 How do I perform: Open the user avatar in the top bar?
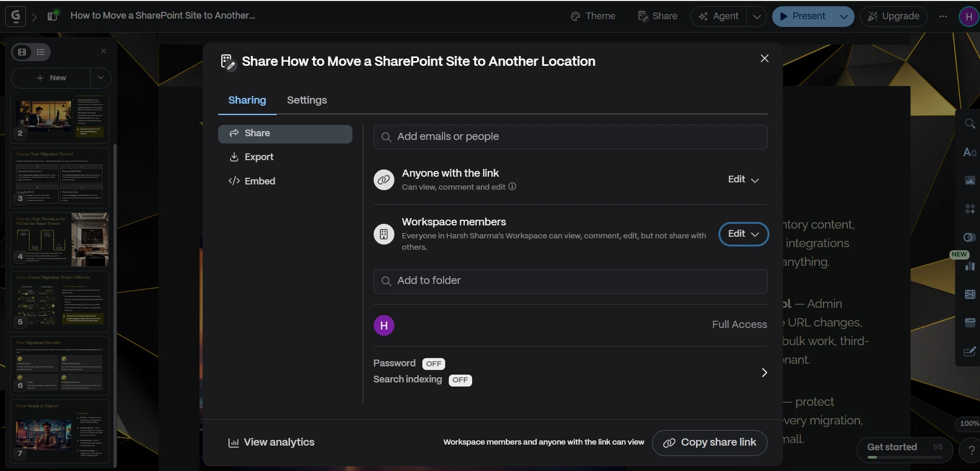[969, 17]
